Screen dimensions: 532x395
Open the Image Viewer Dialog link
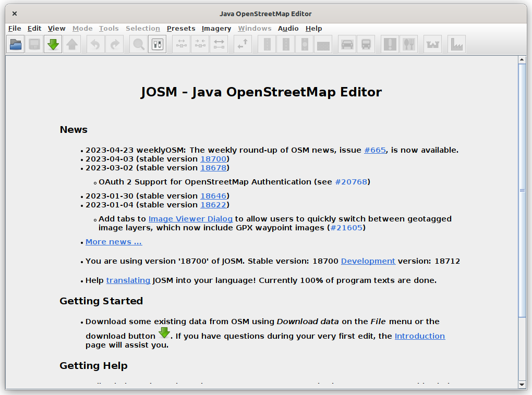[190, 219]
